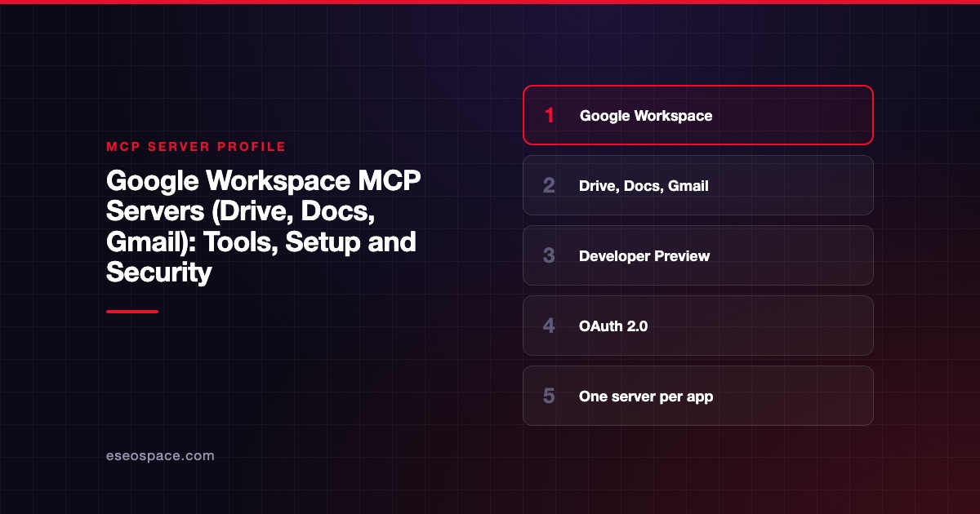Screen dimensions: 980x514
Task: Click the MCP SERVER PROFILE label
Action: (196, 147)
